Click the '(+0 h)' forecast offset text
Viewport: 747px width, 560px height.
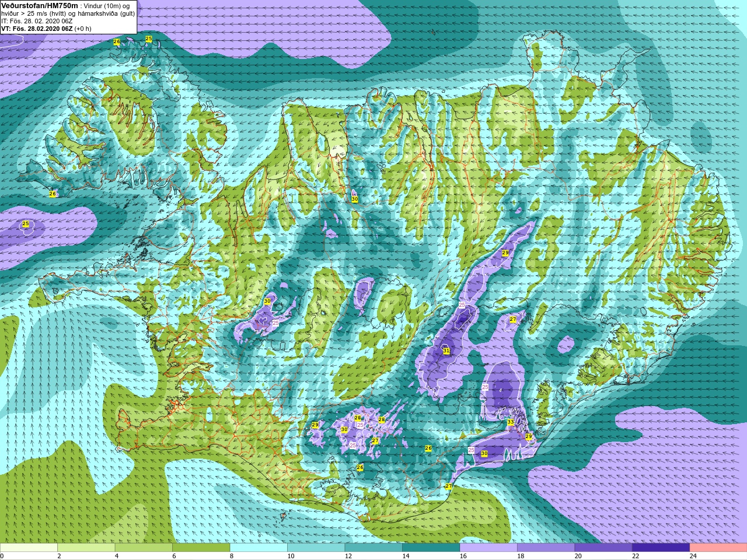click(x=82, y=28)
